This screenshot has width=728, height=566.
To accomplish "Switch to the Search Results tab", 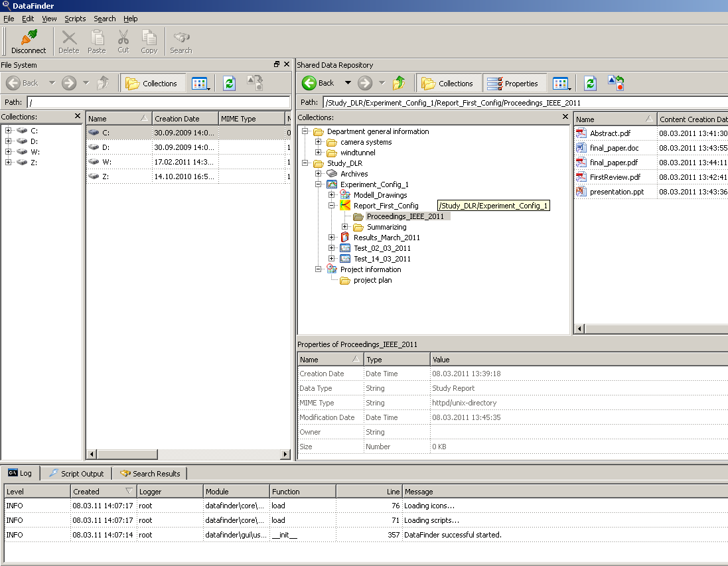I will (150, 474).
